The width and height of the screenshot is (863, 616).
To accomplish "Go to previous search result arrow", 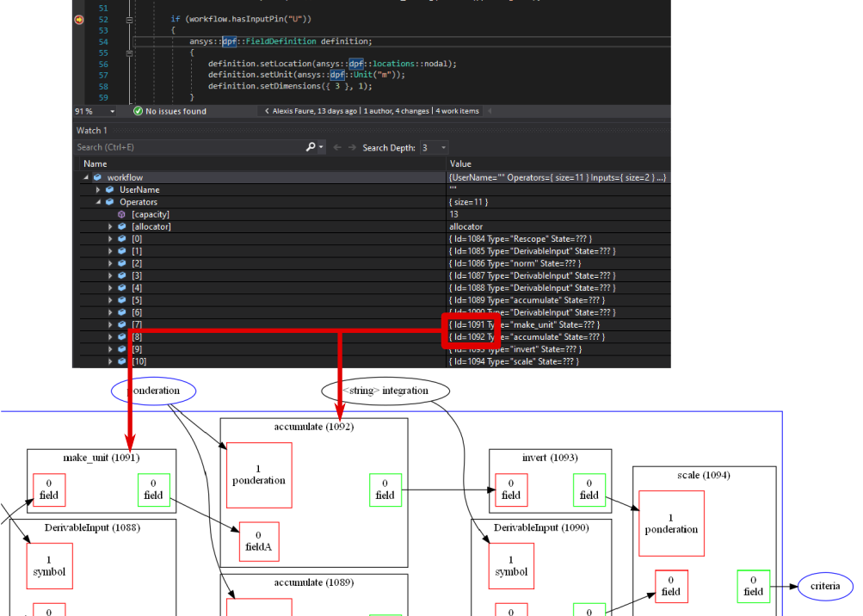I will point(337,147).
